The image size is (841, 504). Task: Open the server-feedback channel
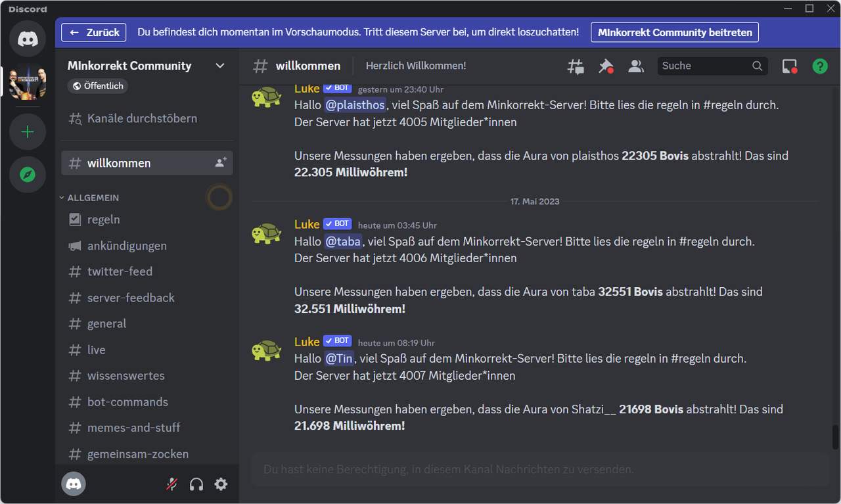[x=147, y=298]
